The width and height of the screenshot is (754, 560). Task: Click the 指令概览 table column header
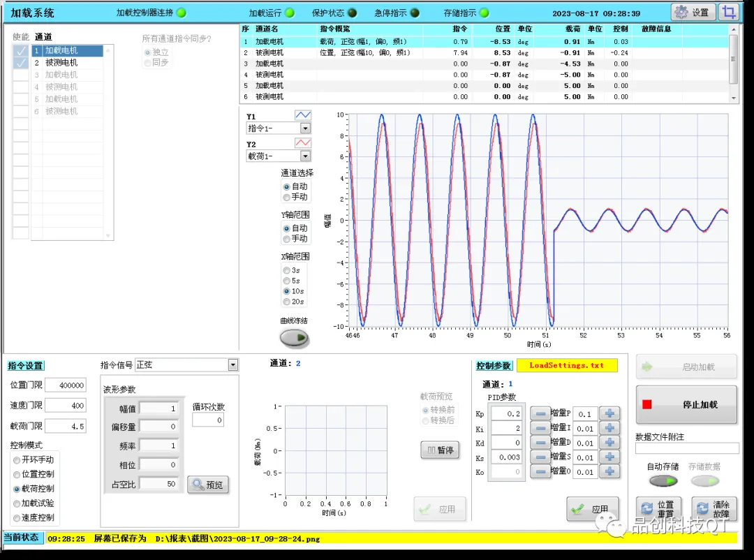point(335,29)
